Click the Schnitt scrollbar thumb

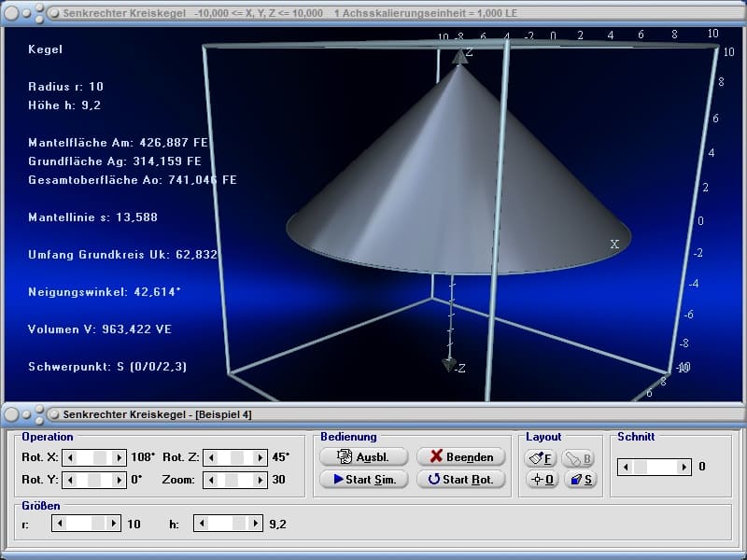tap(641, 467)
